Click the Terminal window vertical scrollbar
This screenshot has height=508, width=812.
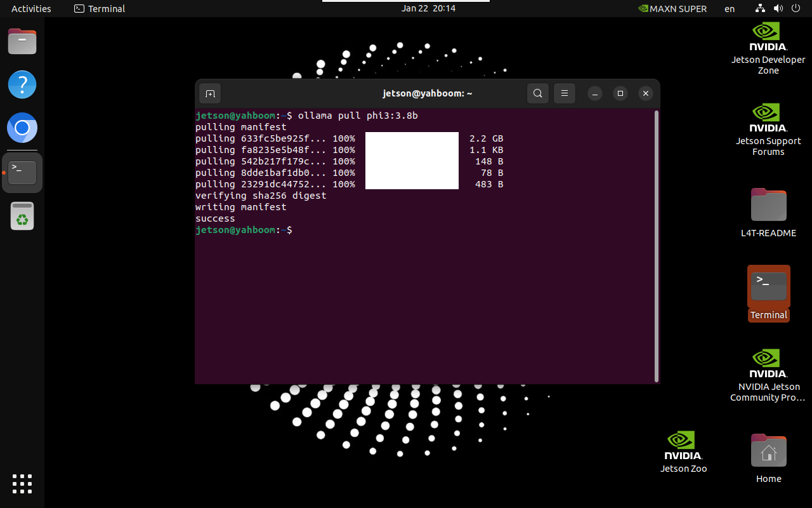click(657, 246)
